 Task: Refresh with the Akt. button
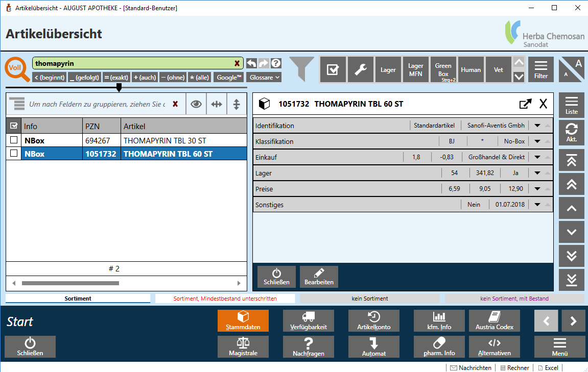pyautogui.click(x=572, y=133)
